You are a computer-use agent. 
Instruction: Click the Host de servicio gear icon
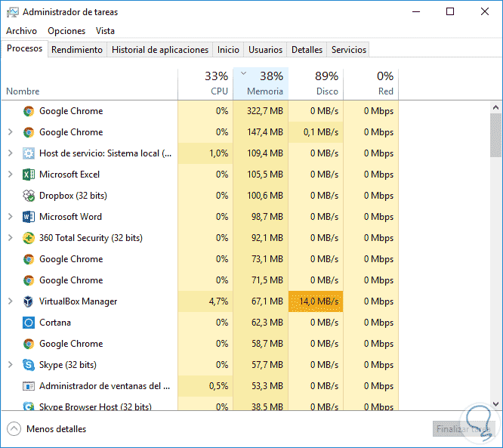point(29,153)
